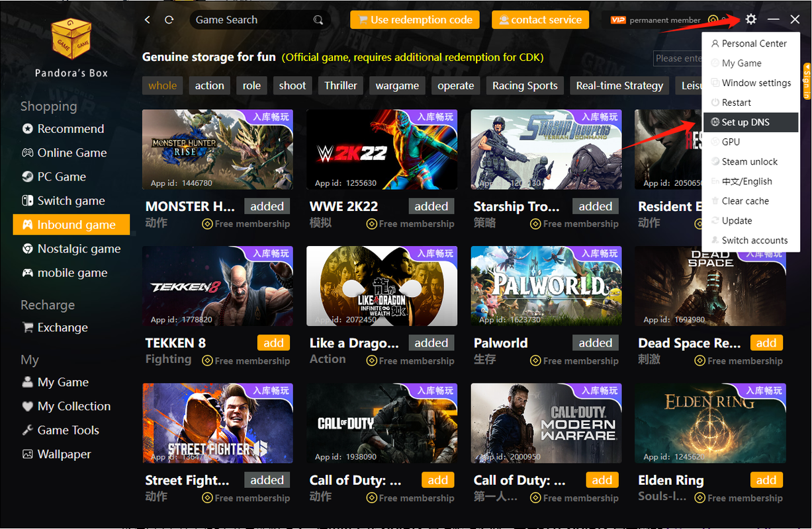Screen dimensions: 812x529
Task: Open the Like a Dragon cover thumbnail
Action: pos(382,286)
